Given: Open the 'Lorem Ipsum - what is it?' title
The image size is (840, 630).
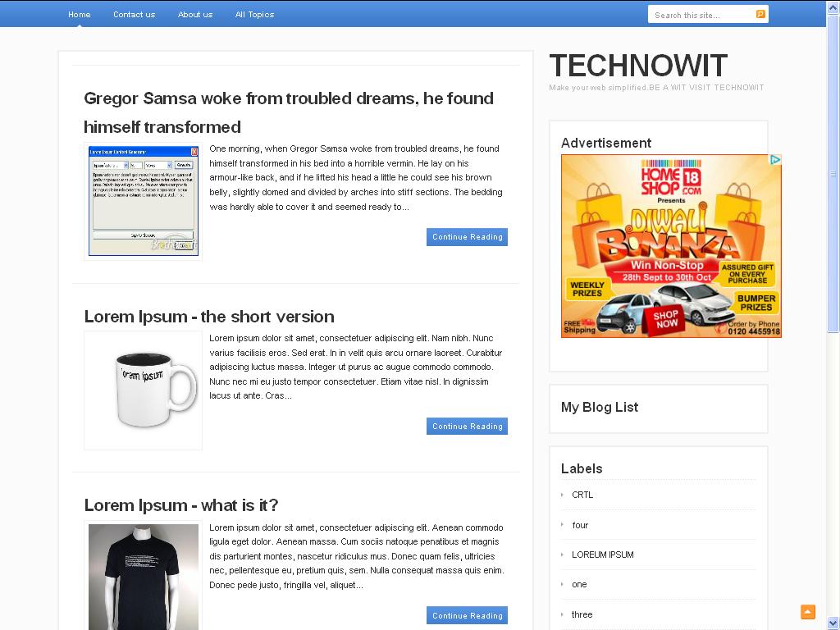Looking at the screenshot, I should pos(181,505).
